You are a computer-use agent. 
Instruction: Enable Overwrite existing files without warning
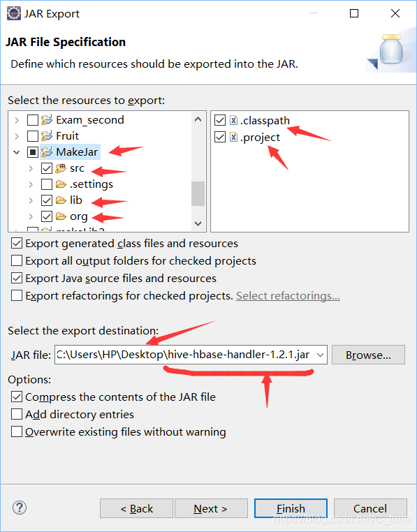coord(17,431)
